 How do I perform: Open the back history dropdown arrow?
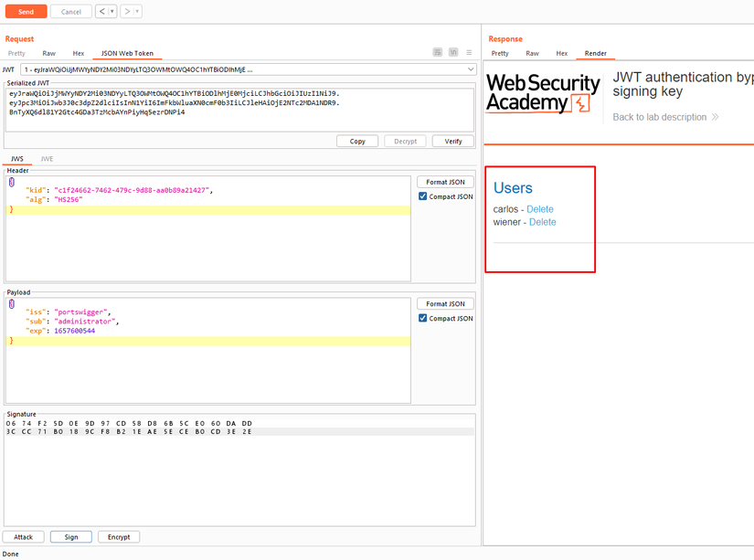coord(112,12)
